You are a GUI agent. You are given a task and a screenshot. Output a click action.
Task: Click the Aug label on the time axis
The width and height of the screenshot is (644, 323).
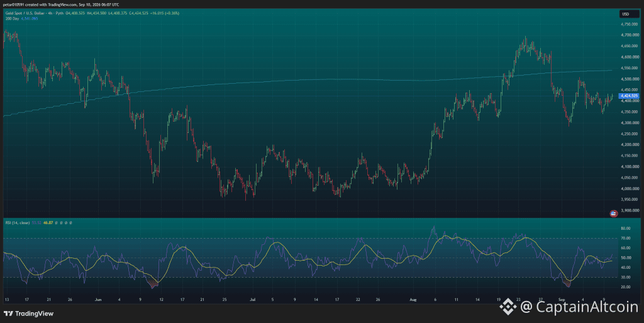pyautogui.click(x=413, y=300)
